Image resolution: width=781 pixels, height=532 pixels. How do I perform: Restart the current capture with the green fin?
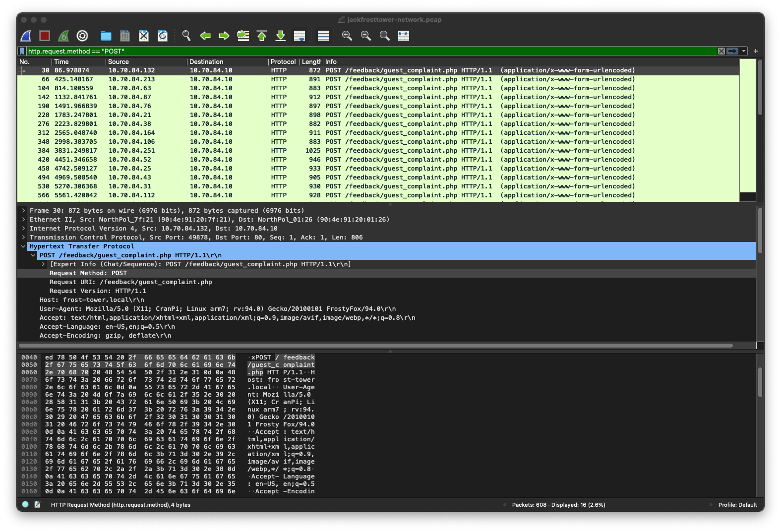63,36
